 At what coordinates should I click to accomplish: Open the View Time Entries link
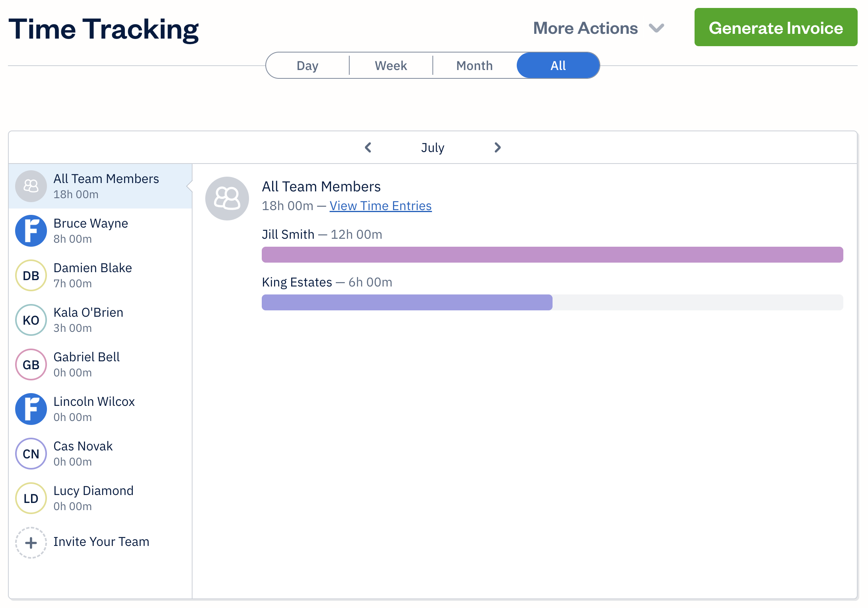381,206
